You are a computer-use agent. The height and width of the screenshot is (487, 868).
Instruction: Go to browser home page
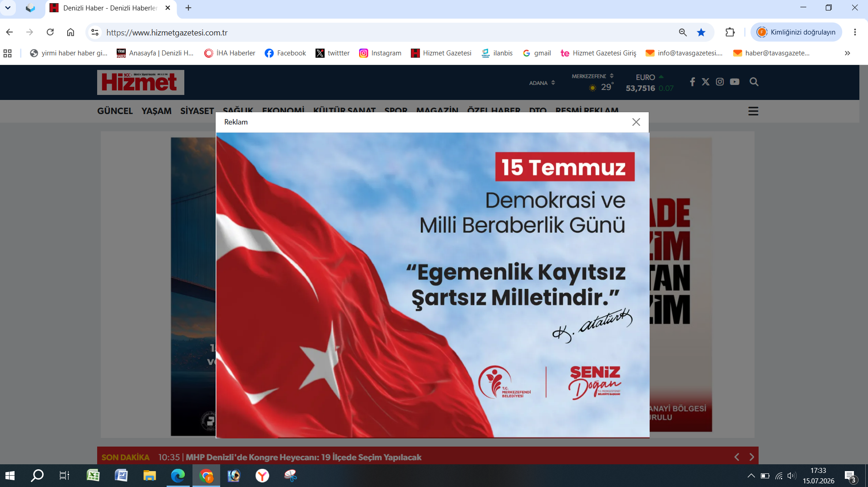70,32
